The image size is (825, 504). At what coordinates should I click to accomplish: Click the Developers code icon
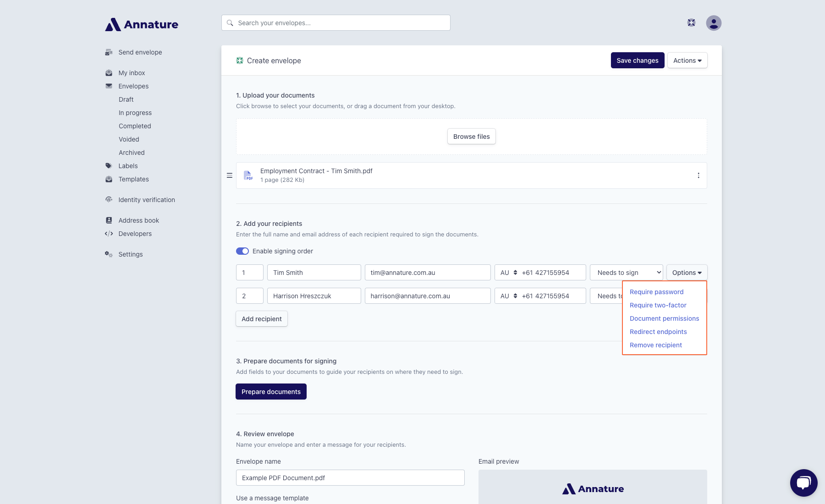click(x=109, y=234)
